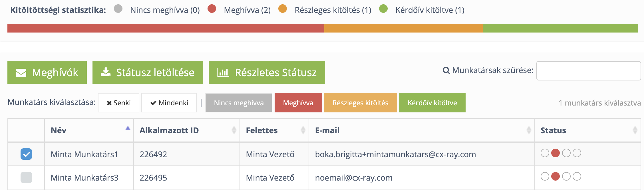This screenshot has height=190, width=644.
Task: Sort by Status column arrows
Action: point(635,130)
